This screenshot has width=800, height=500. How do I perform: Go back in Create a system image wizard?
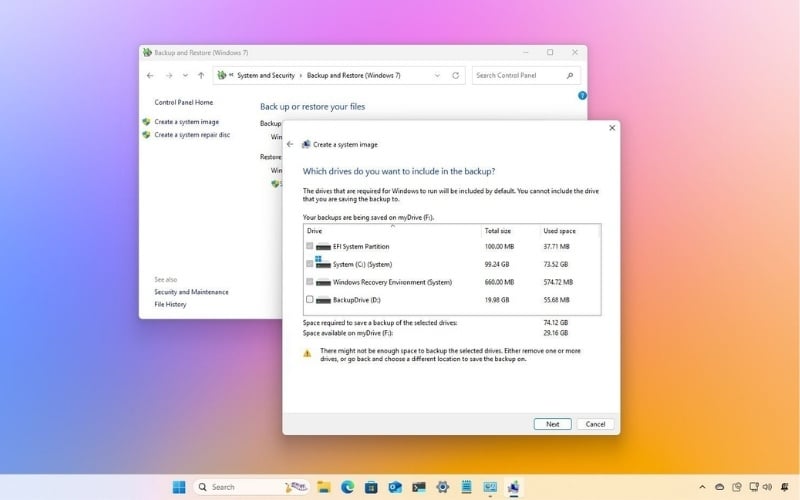pyautogui.click(x=290, y=144)
